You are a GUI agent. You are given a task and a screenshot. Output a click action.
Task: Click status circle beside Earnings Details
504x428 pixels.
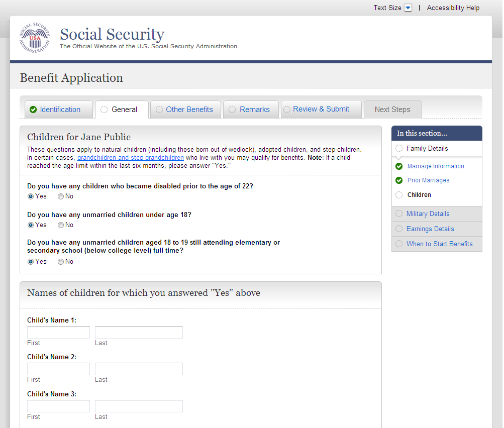click(x=399, y=229)
